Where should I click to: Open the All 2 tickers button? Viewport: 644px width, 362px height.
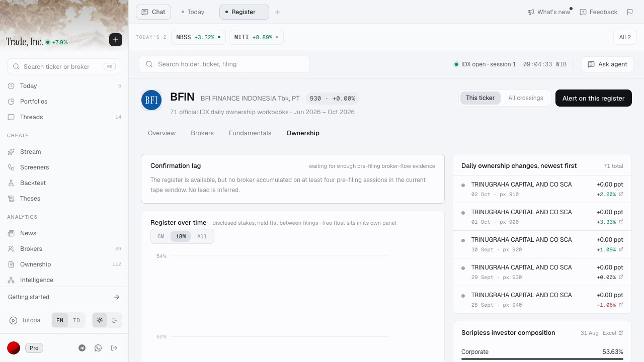[625, 37]
